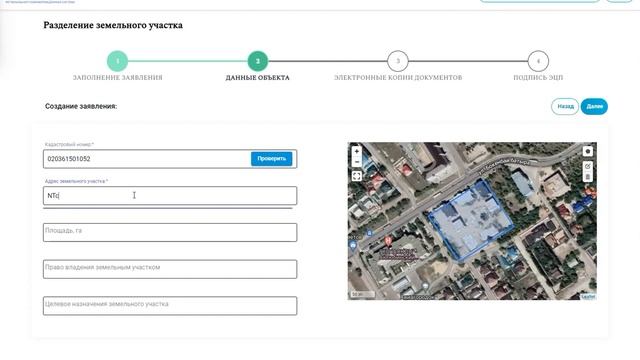Focus the Право владения земельным участком field
The height and width of the screenshot is (360, 640).
pos(170,269)
